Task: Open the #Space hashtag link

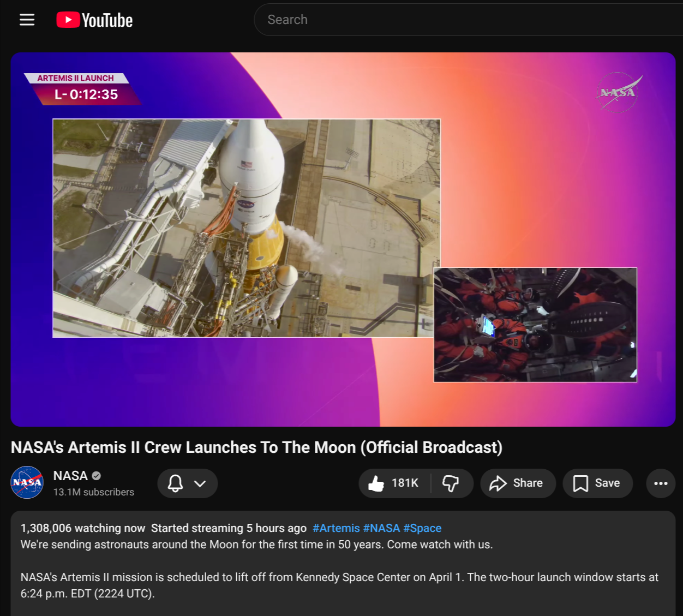Action: (x=422, y=528)
